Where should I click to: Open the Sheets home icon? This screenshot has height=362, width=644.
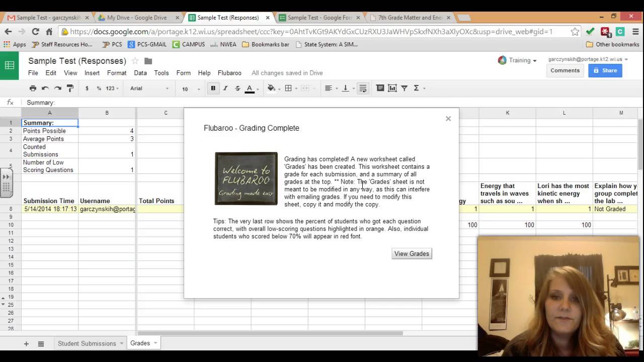(x=10, y=65)
